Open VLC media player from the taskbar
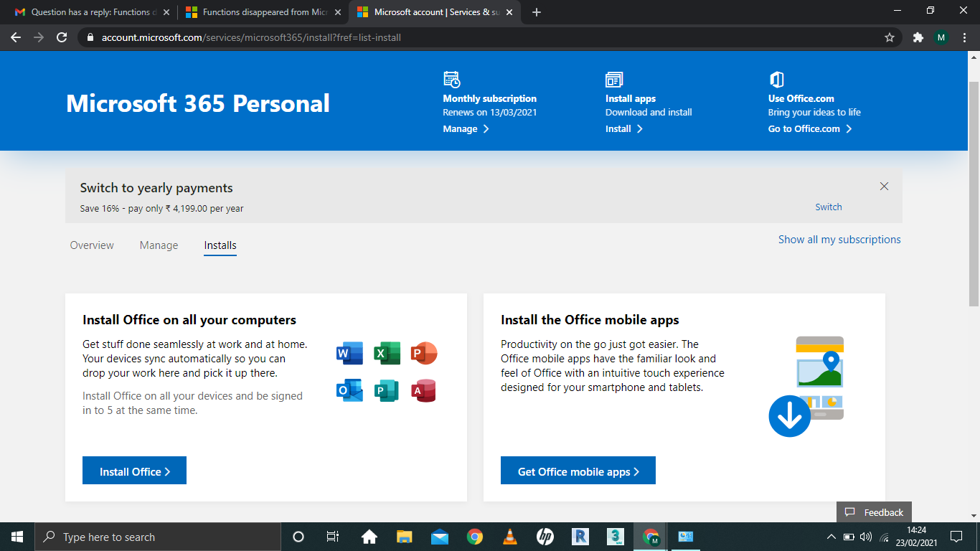 pos(510,537)
